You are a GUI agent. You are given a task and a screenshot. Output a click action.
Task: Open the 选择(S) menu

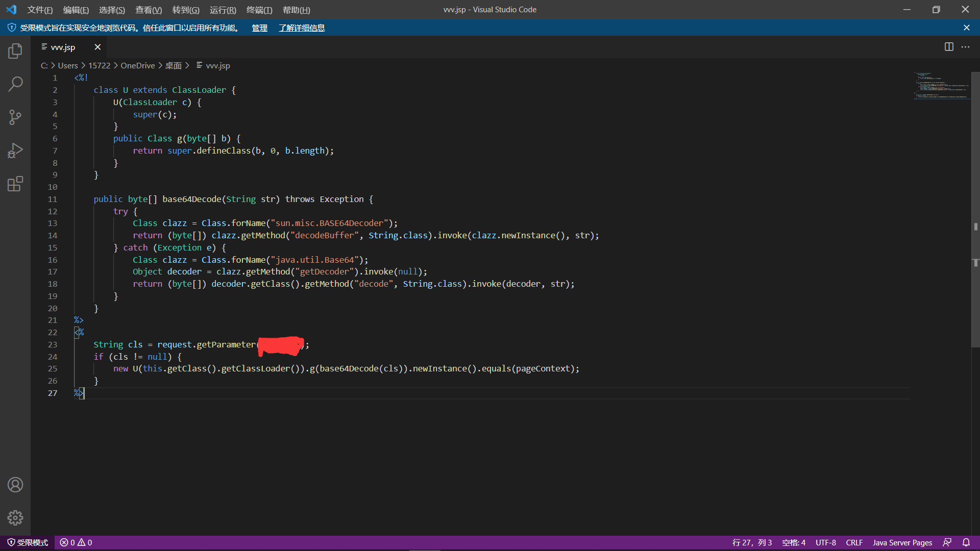click(112, 10)
